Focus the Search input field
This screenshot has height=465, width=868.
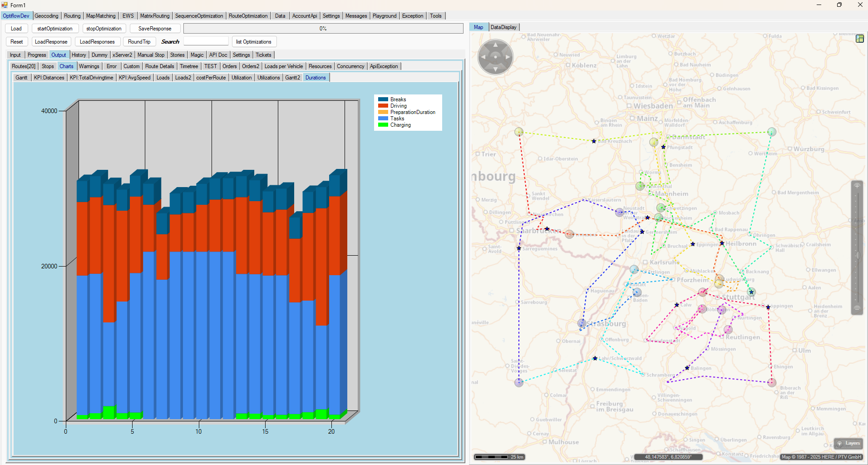click(x=206, y=42)
